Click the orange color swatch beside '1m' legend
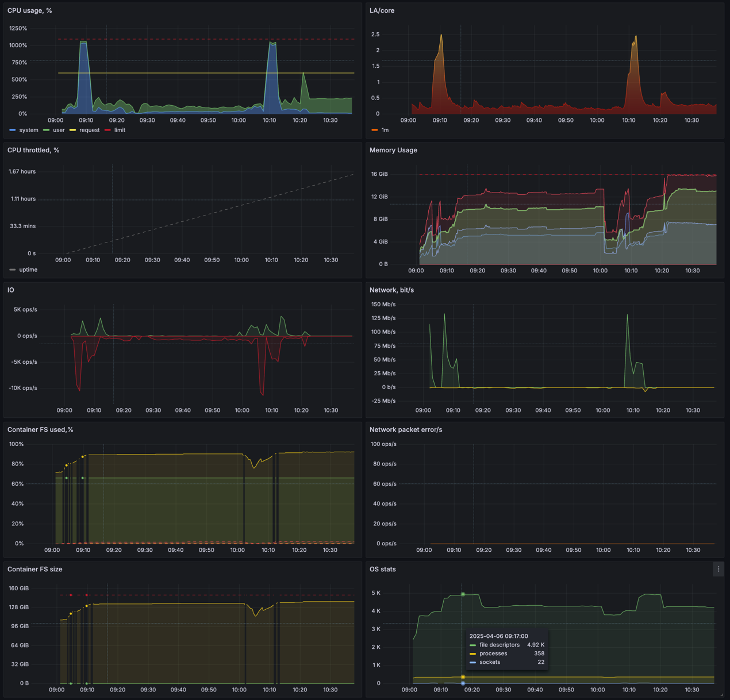Image resolution: width=730 pixels, height=700 pixels. point(375,130)
